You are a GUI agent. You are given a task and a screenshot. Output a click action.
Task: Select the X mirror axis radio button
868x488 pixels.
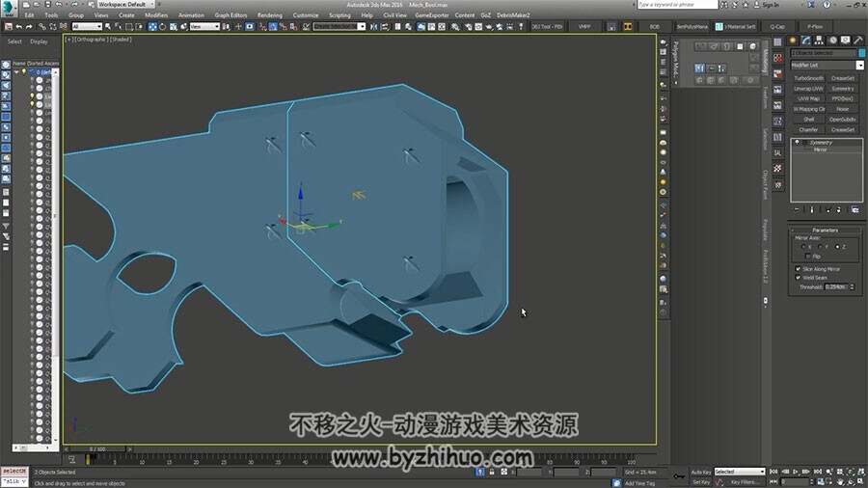click(803, 247)
